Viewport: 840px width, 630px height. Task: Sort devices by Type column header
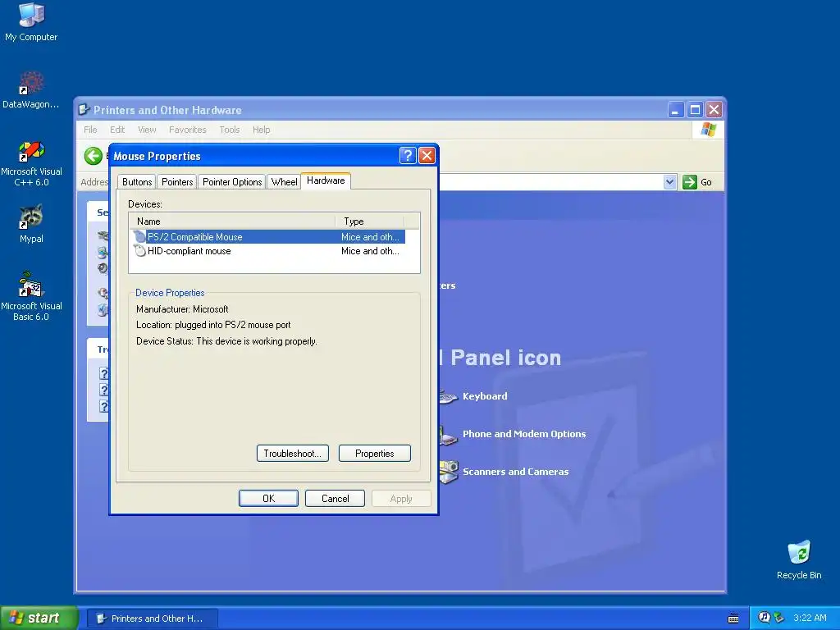click(x=370, y=221)
